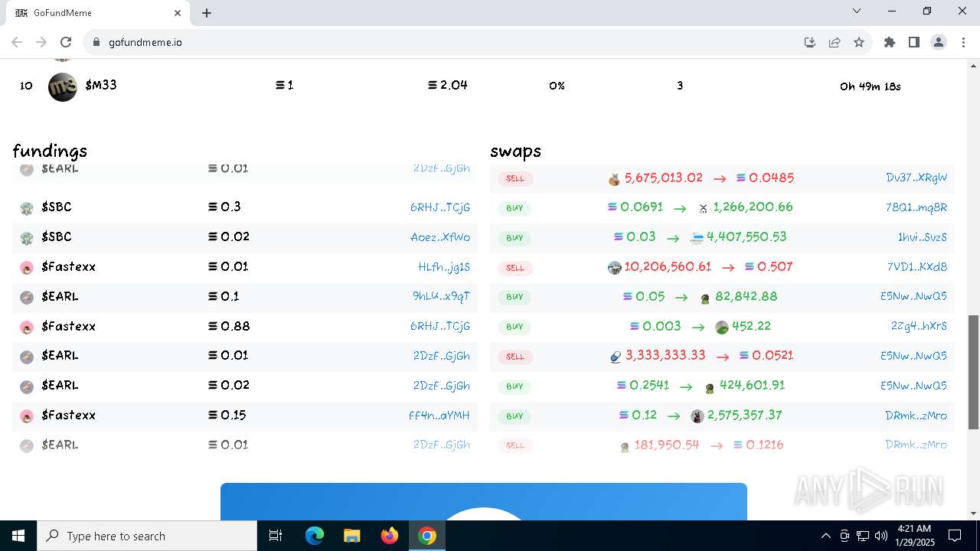Click the token icon beside 3,333,333.33
The image size is (980, 551).
(x=616, y=357)
